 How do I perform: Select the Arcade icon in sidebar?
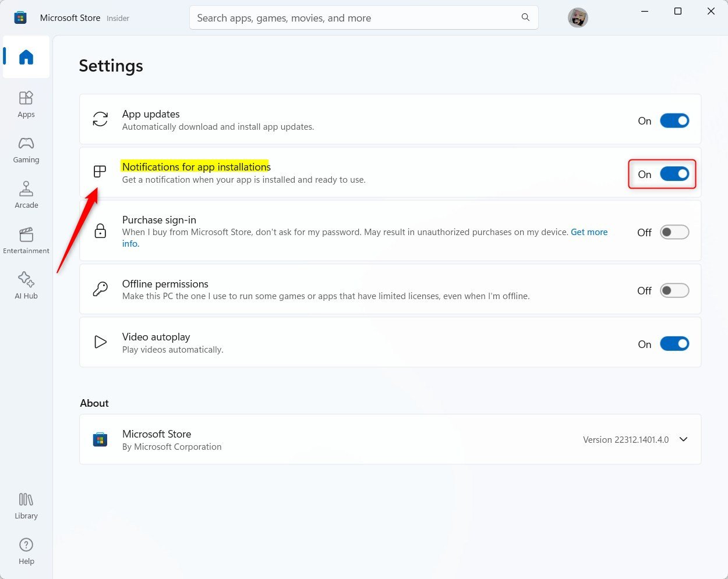(26, 193)
